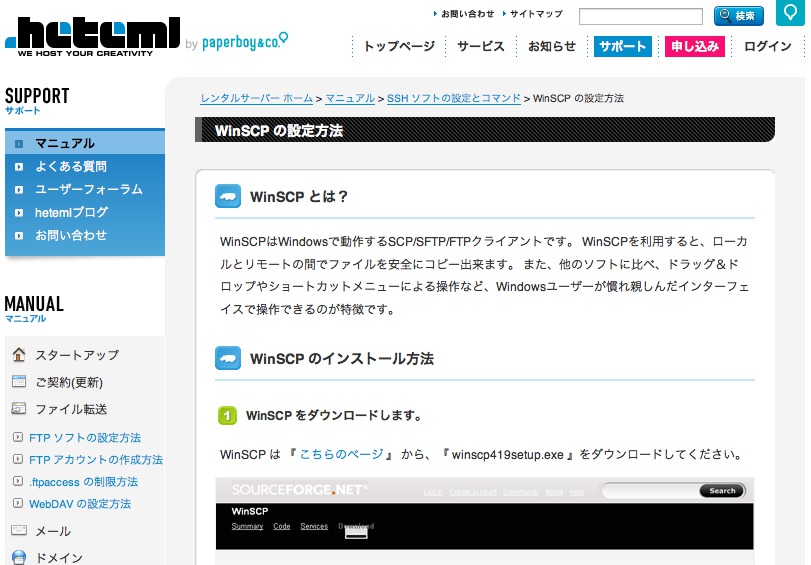Viewport: 811px width, 565px height.
Task: Click the bullet icon beside FTP ソフトの設定方法
Action: click(x=18, y=437)
